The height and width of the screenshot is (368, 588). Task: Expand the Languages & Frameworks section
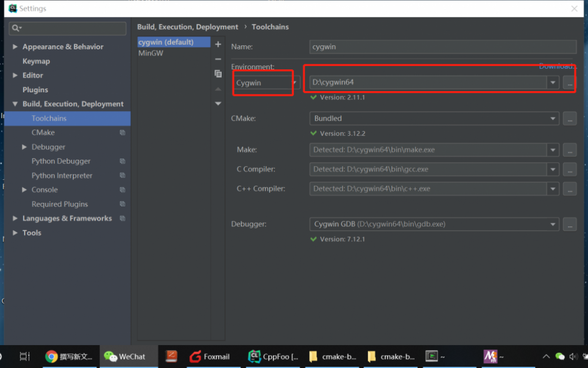tap(15, 219)
